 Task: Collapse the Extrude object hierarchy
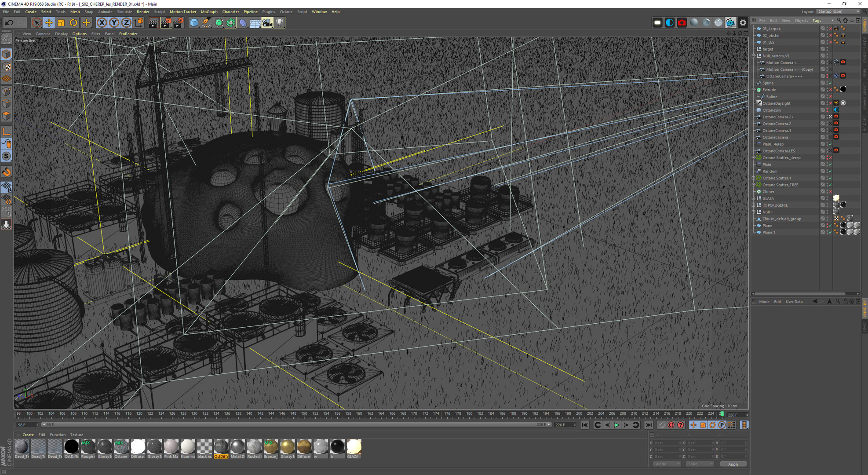pos(754,90)
